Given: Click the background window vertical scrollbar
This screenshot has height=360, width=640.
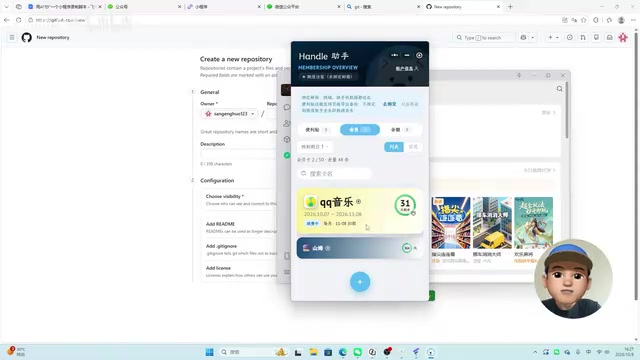Looking at the screenshot, I should 567,110.
